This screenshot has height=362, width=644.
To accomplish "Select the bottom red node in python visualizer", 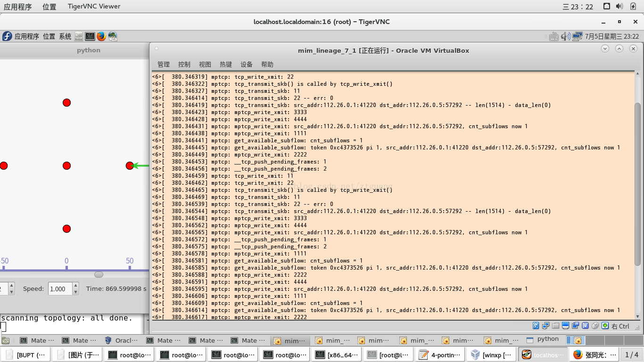I will tap(66, 229).
